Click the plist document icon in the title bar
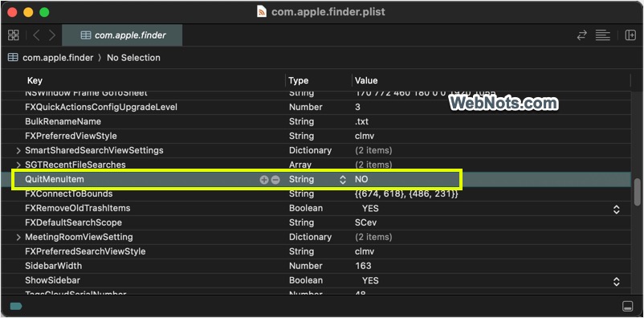Image resolution: width=644 pixels, height=318 pixels. (261, 11)
